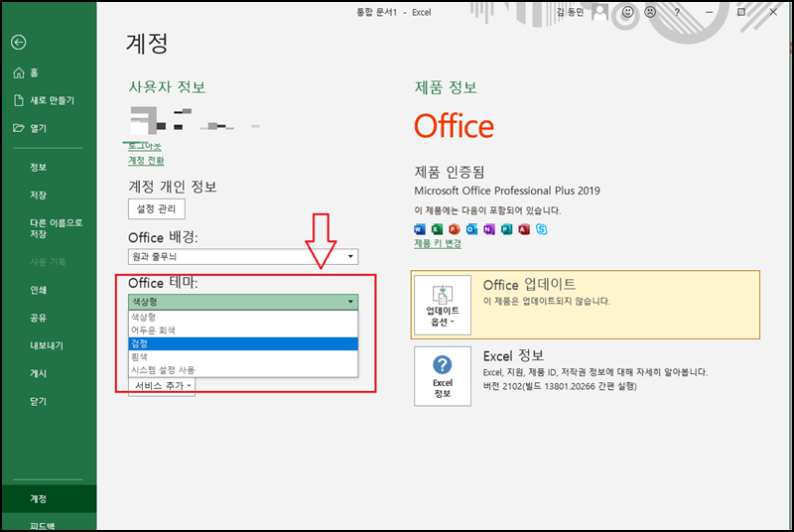Collapse the Office 테마 combo box

[243, 302]
